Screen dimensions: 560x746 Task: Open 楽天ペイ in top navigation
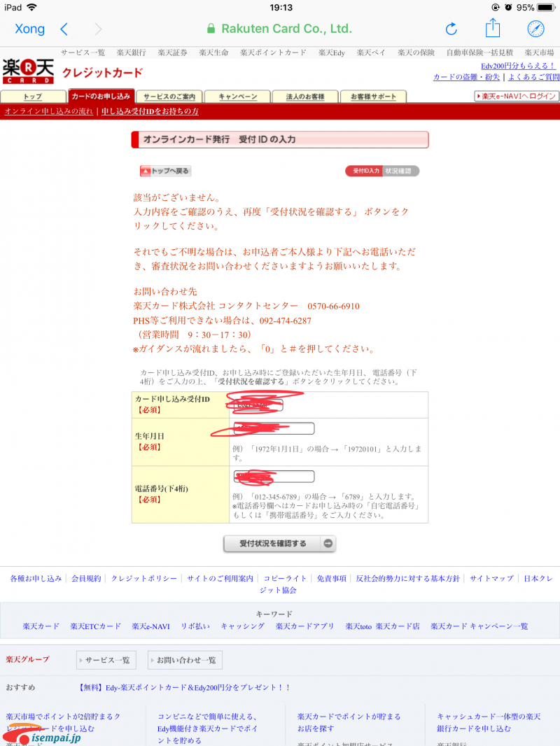[x=371, y=52]
